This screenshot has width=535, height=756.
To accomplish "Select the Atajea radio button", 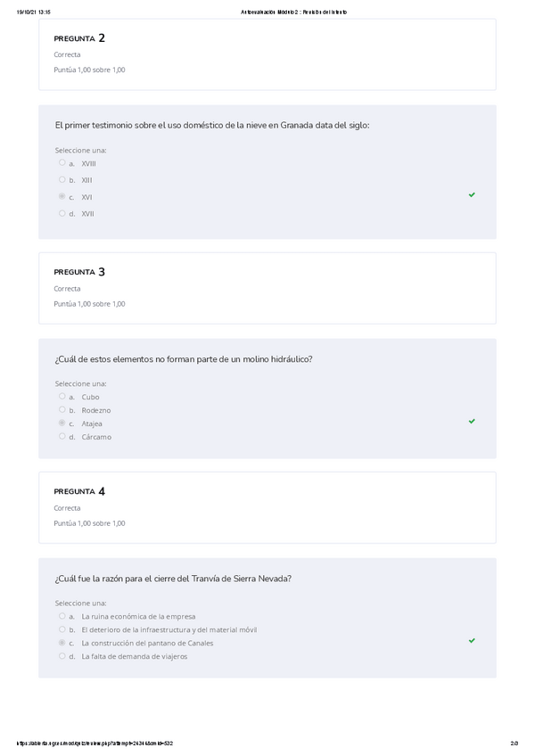I will (x=62, y=423).
